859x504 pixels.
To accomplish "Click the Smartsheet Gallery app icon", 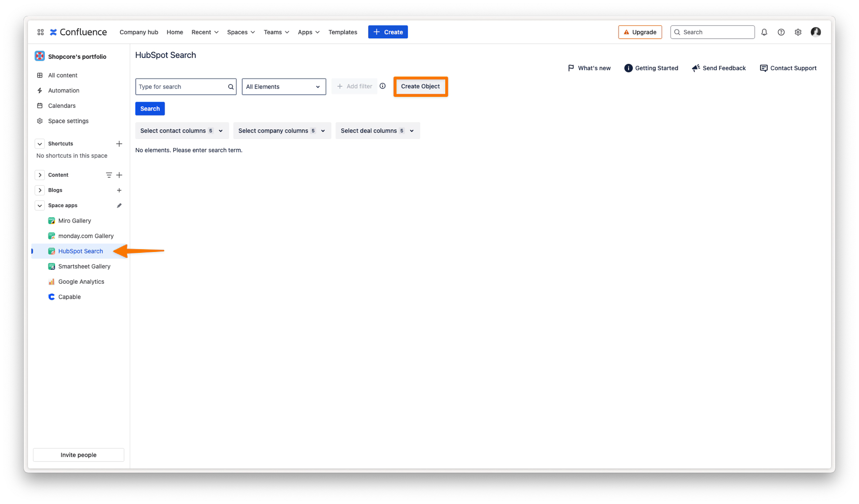I will [x=51, y=266].
